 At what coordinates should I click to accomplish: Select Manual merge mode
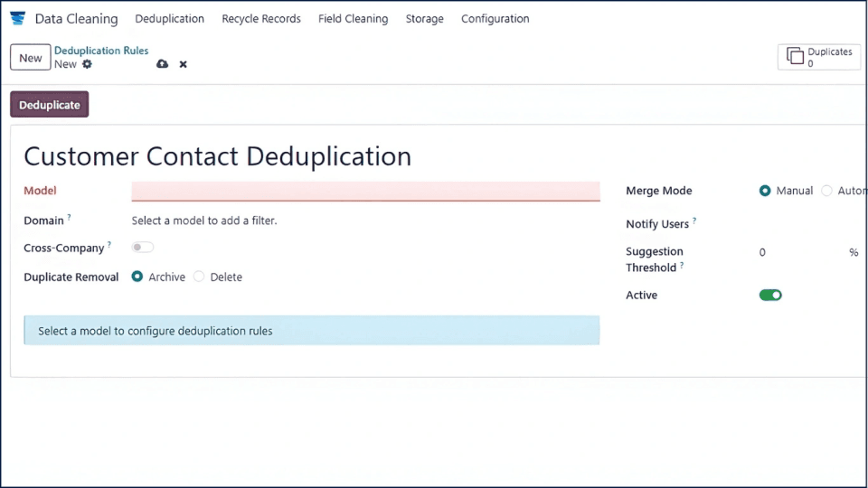pos(765,191)
